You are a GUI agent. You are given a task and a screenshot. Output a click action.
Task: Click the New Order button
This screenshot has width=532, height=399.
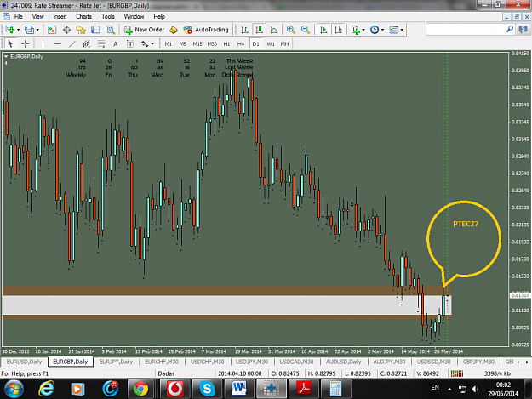pos(144,30)
